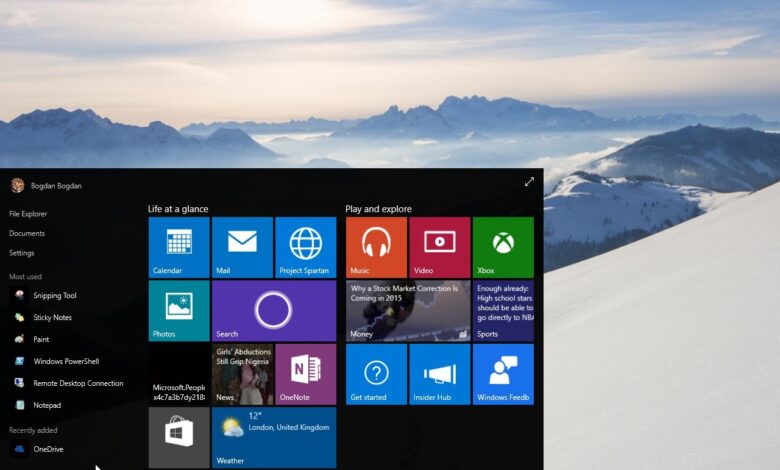The image size is (780, 470).
Task: Open the Cortana Search tile
Action: (274, 311)
